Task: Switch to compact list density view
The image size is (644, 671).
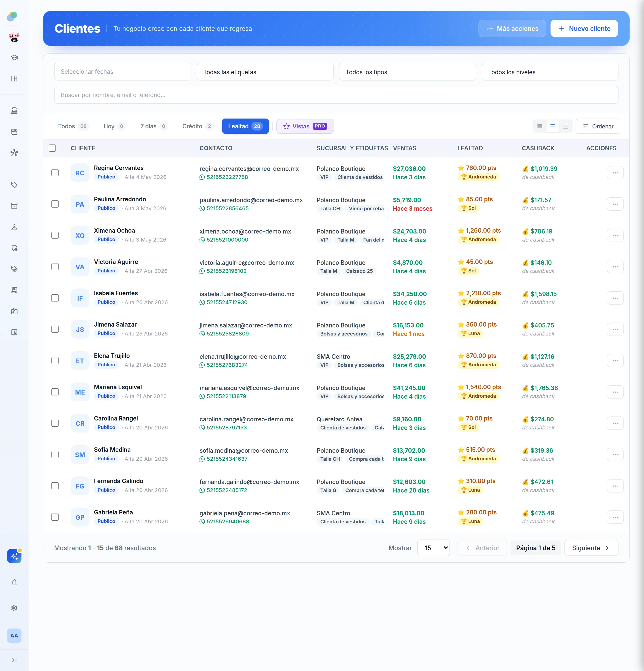Action: click(540, 126)
